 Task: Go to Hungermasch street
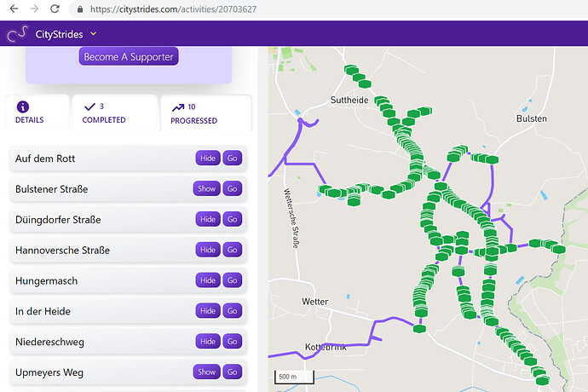232,280
